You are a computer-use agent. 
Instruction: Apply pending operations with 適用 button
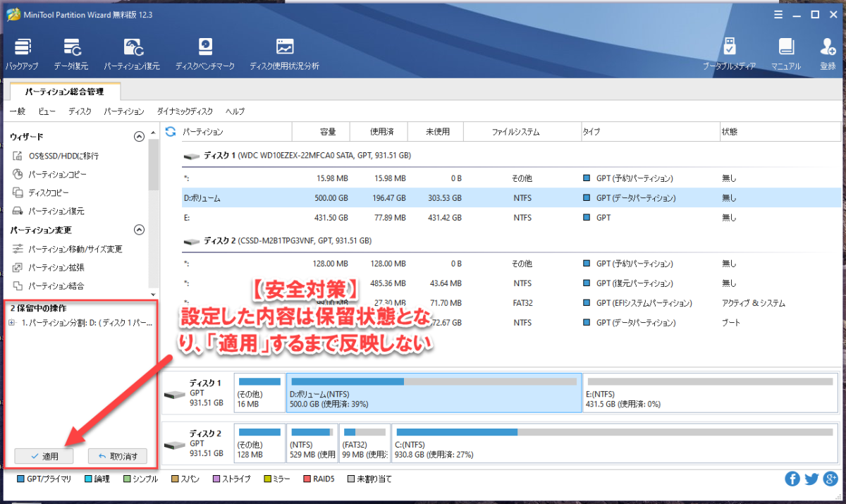(x=44, y=456)
